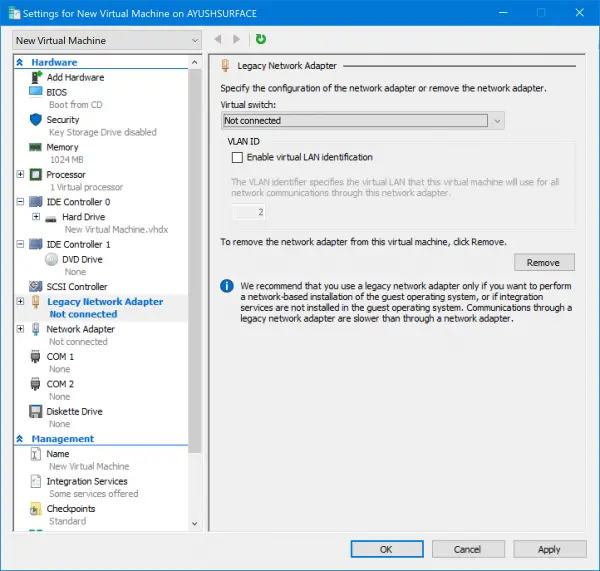Click the DVD Drive disc icon
Screen dimensions: 600x571
point(51,259)
